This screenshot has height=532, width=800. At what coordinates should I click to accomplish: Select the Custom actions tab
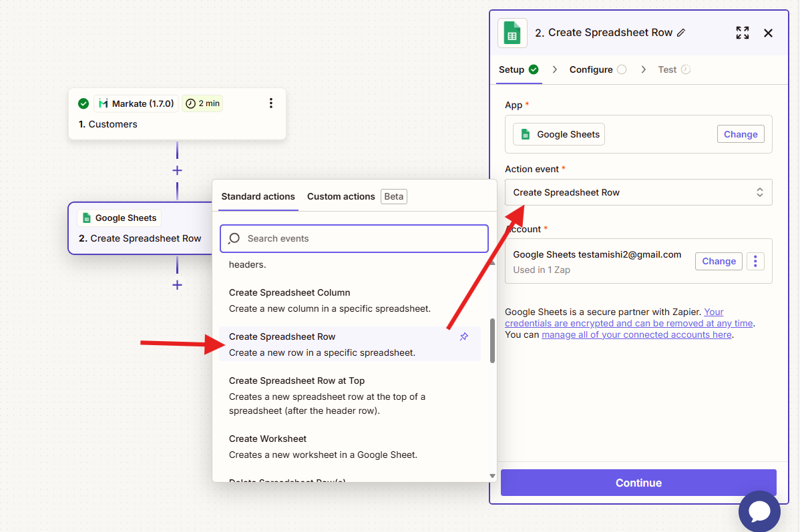pyautogui.click(x=341, y=196)
